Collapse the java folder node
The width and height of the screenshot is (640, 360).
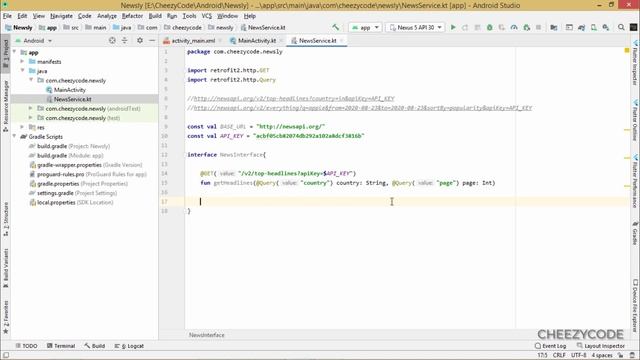[x=23, y=71]
